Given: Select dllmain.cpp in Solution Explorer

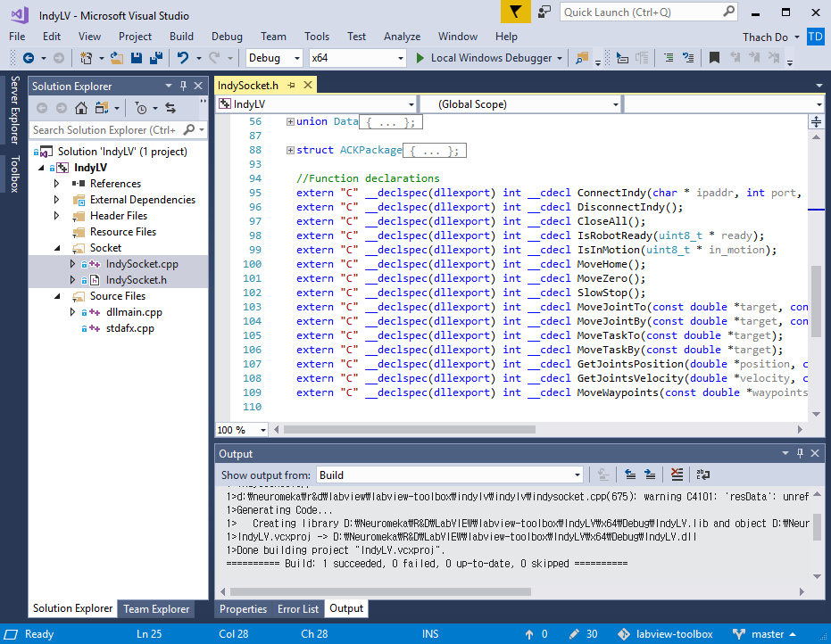Looking at the screenshot, I should 134,312.
